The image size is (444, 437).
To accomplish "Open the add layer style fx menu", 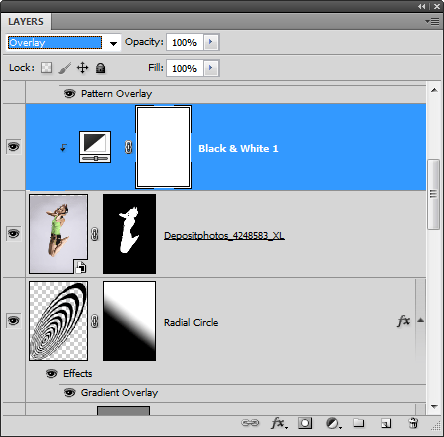I will click(279, 423).
